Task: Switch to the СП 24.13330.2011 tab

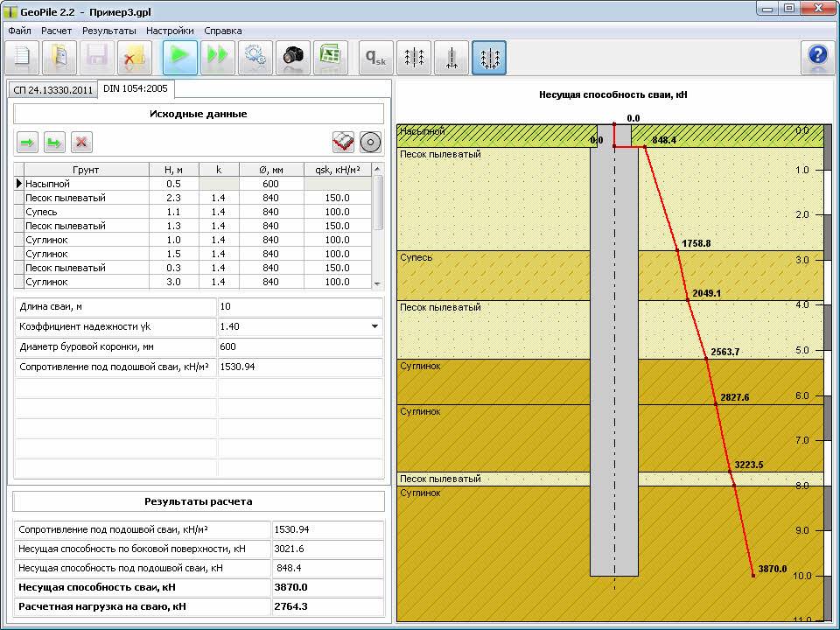Action: click(x=53, y=90)
